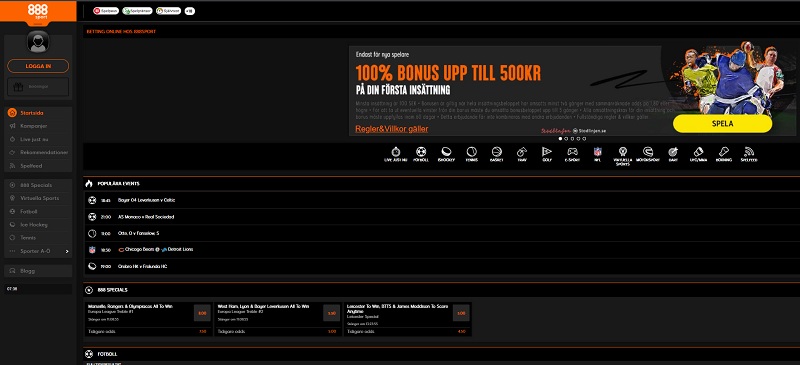This screenshot has height=365, width=800.
Task: Click the UFC/MMA glove icon
Action: (698, 152)
